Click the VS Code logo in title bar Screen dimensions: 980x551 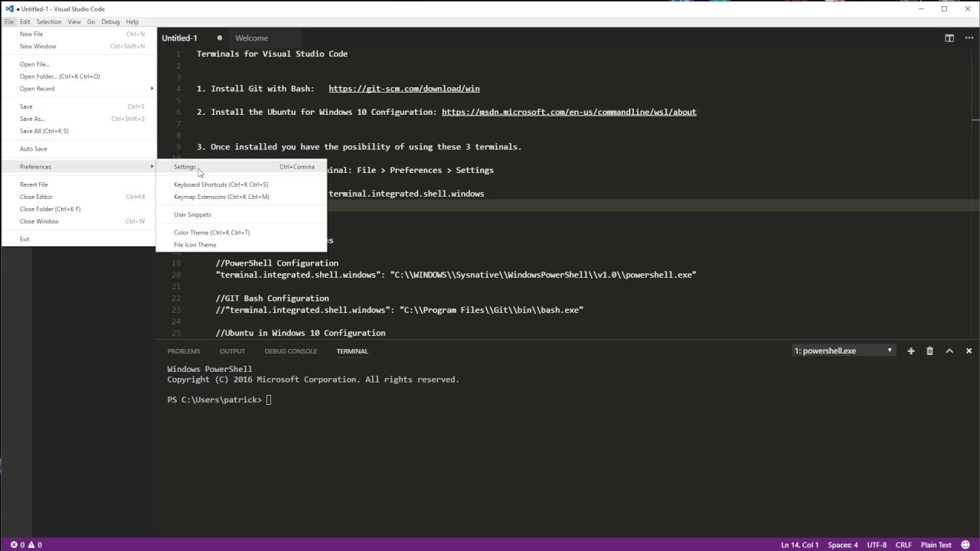pyautogui.click(x=8, y=8)
